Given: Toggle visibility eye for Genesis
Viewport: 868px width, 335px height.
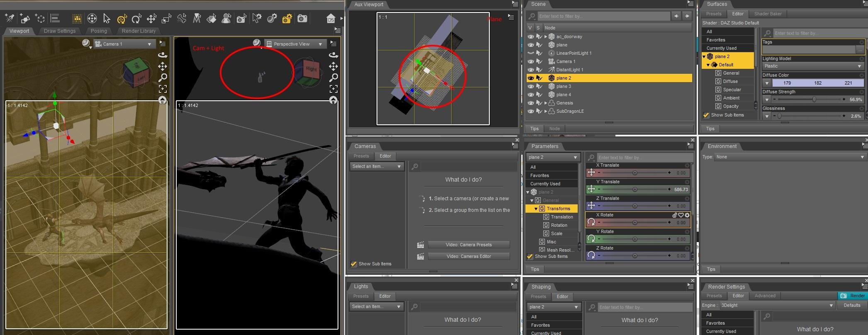Looking at the screenshot, I should point(530,103).
